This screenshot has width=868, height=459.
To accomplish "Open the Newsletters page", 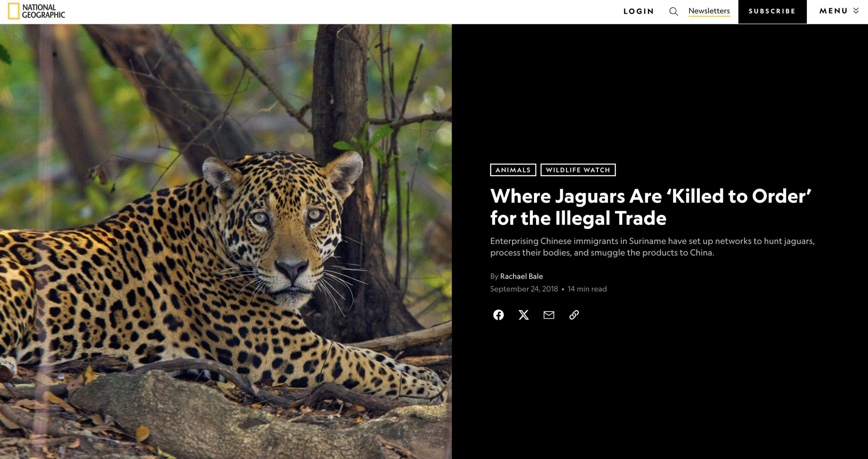I will (709, 11).
